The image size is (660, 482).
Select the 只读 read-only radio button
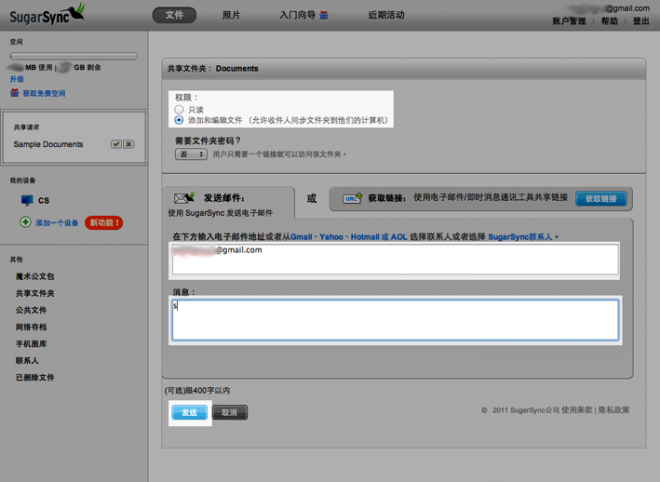tap(179, 109)
